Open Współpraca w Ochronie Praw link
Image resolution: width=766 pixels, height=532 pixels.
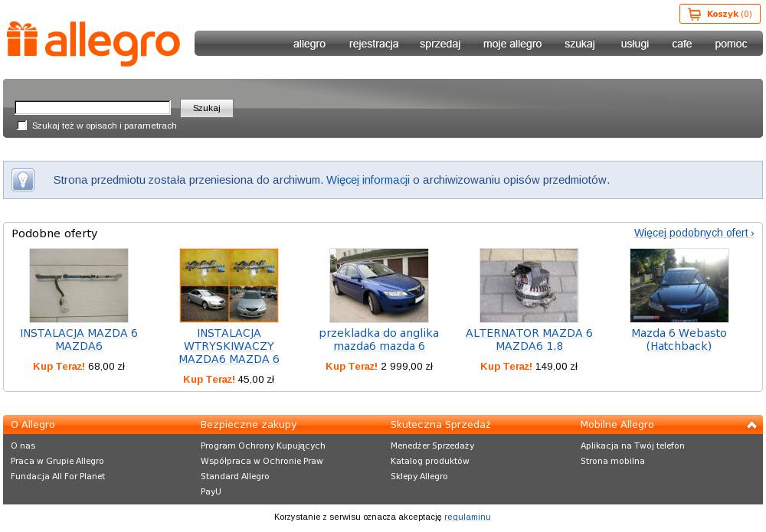coord(262,461)
